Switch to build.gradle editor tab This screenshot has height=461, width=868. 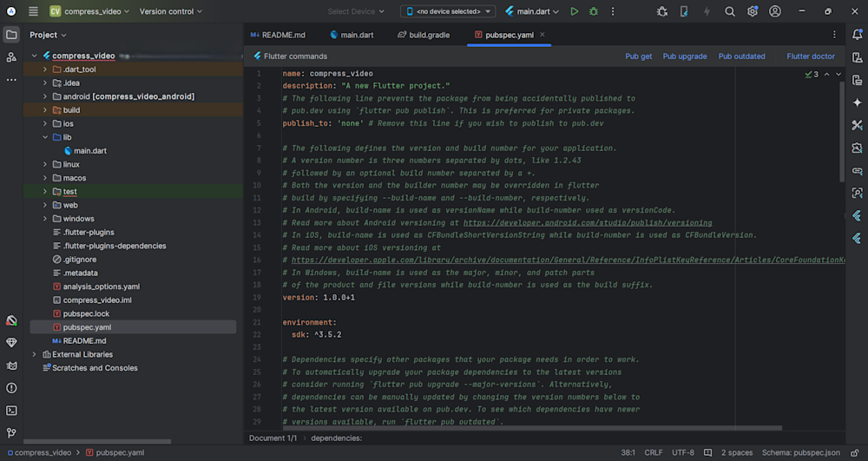point(424,35)
